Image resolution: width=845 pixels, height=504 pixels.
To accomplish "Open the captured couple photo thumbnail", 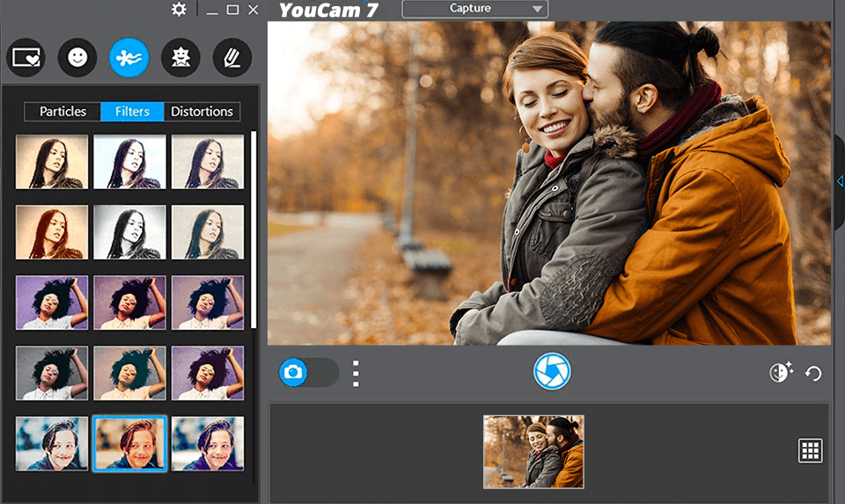I will [x=533, y=452].
